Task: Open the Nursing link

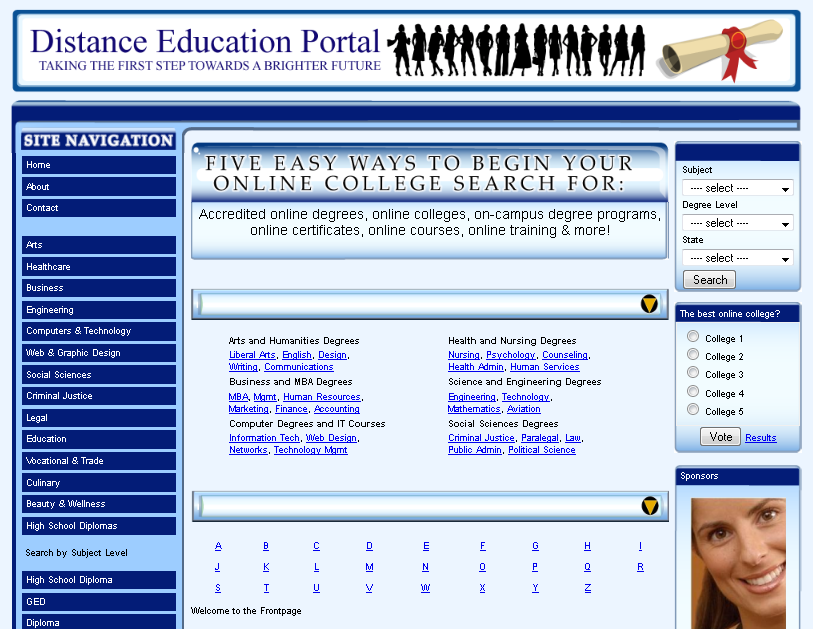Action: (464, 355)
